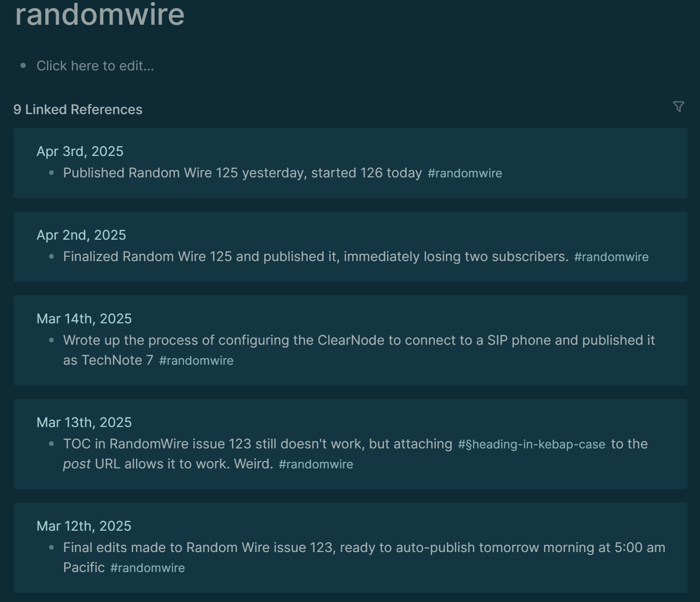Follow #randomwire in the Apr 2nd block

click(x=611, y=257)
